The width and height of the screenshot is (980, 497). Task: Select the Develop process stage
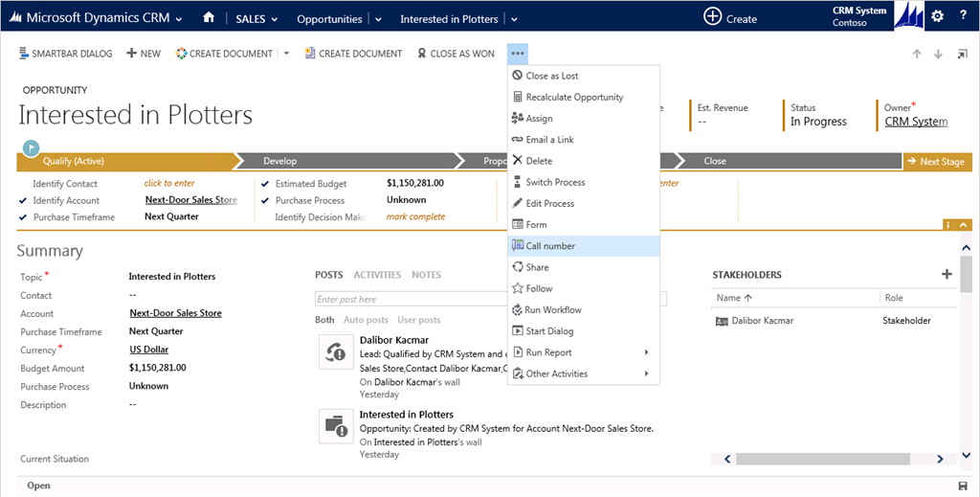click(348, 161)
